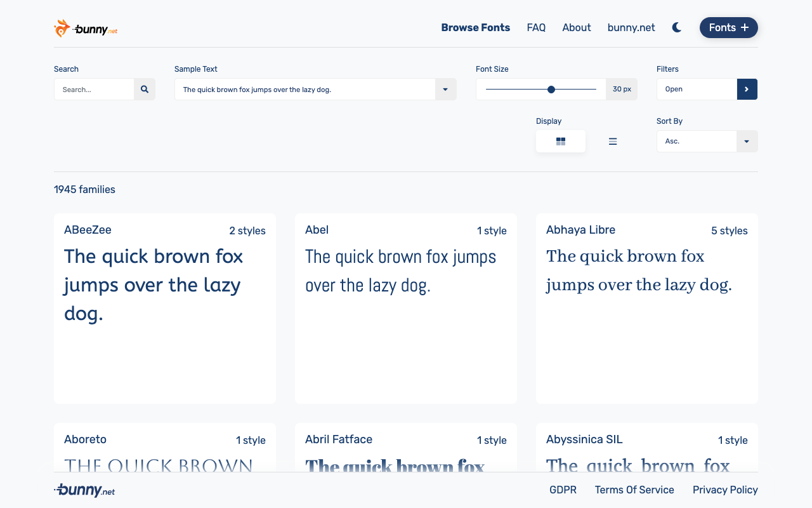
Task: Go to FAQ page
Action: pyautogui.click(x=536, y=27)
